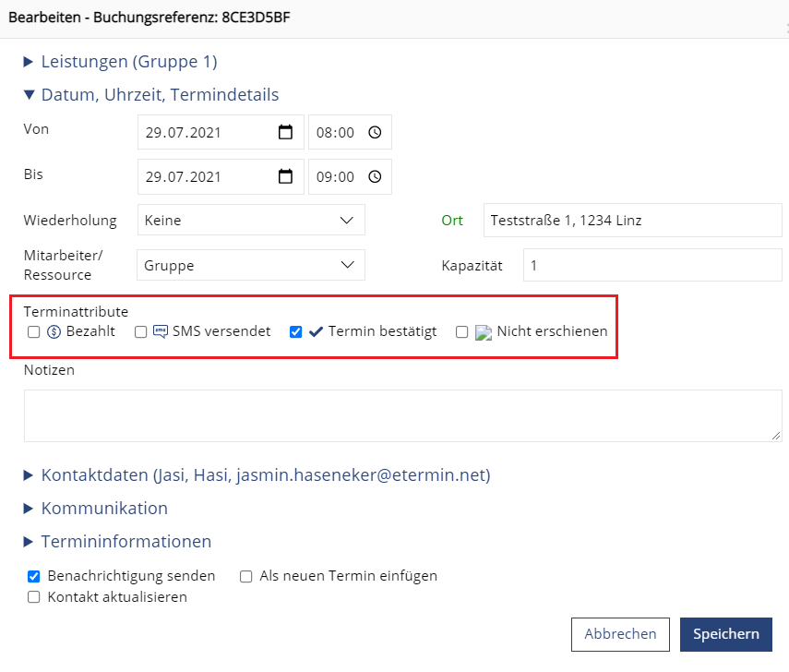Viewport: 789px width, 672px height.
Task: Click into the Notizen text area
Action: tap(403, 415)
